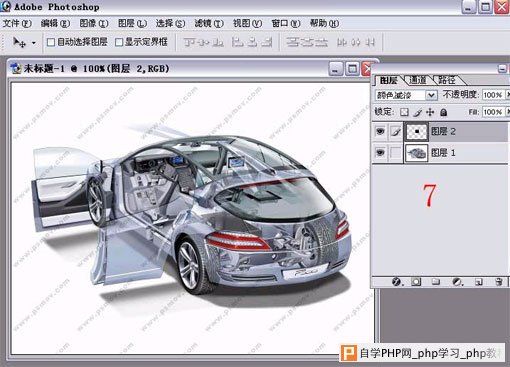Maximize the 未标题-1 document window

coord(352,69)
